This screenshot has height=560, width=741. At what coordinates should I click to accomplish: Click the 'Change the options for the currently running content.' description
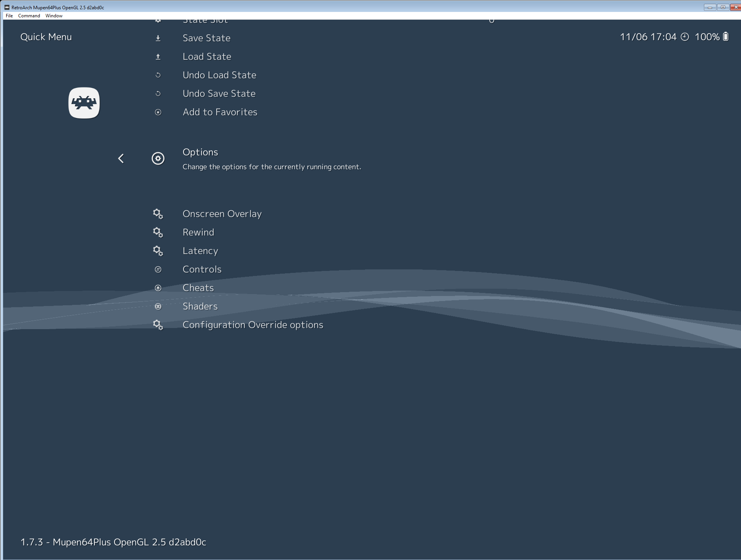coord(272,167)
